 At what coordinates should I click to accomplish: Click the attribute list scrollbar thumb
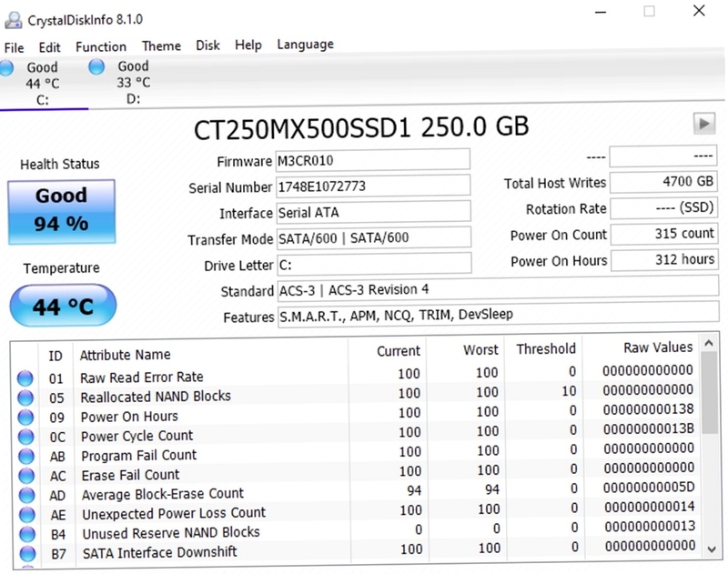[x=710, y=393]
